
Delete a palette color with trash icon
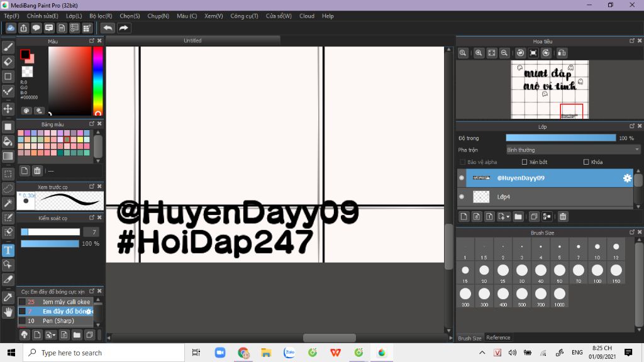37,171
